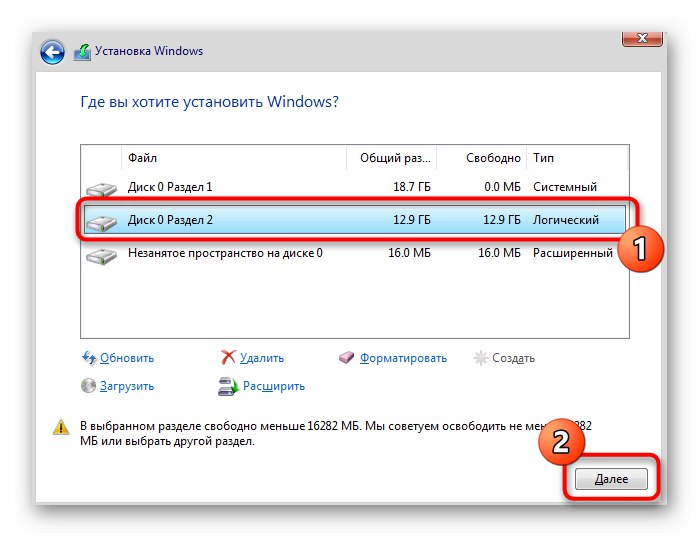Click the Системный type cell
Viewport: 699px width, 537px height.
tap(565, 187)
